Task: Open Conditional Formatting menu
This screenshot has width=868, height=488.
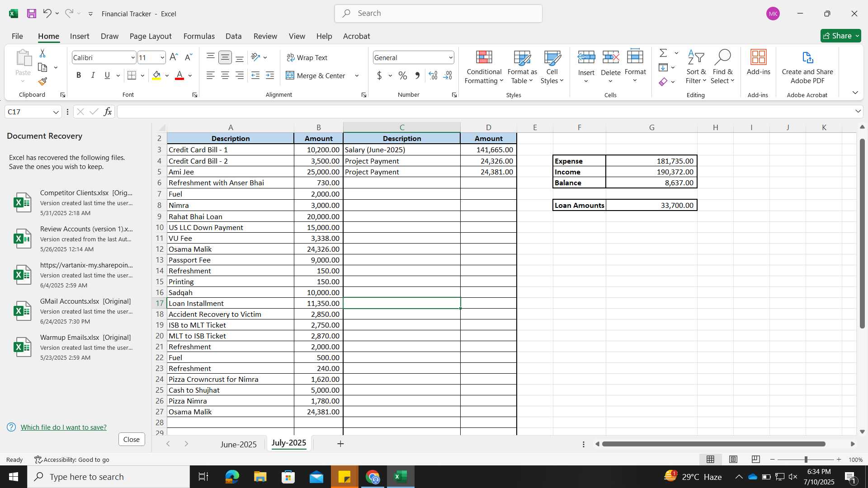Action: coord(484,67)
